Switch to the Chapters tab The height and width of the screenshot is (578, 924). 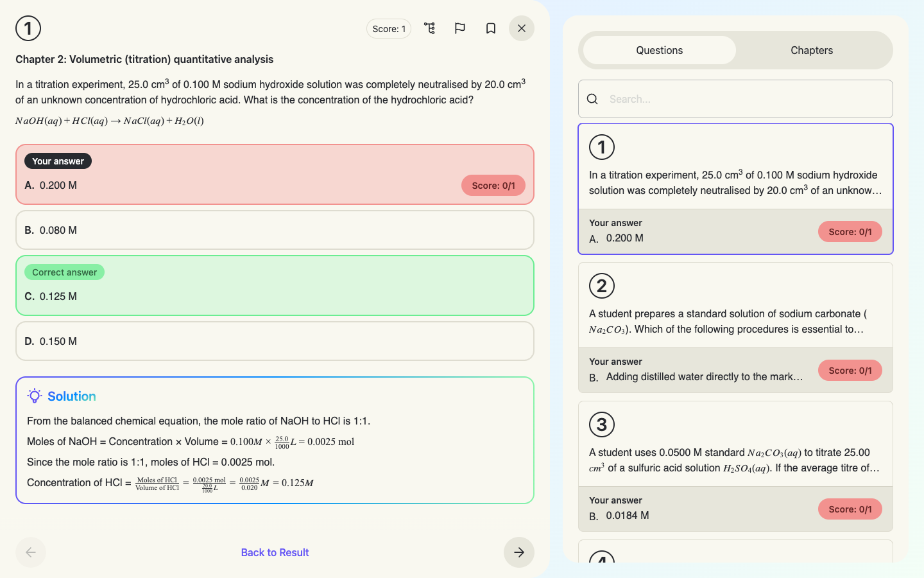(x=812, y=50)
